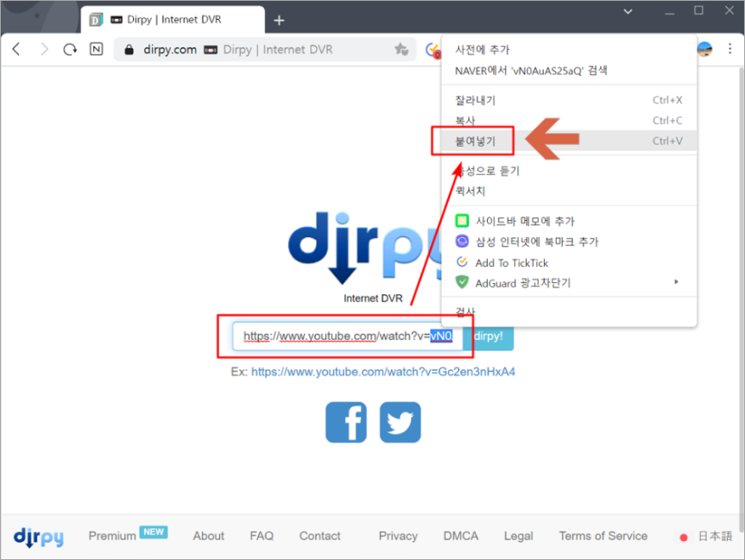This screenshot has width=745, height=560.
Task: Click the Twitter share icon
Action: (400, 422)
